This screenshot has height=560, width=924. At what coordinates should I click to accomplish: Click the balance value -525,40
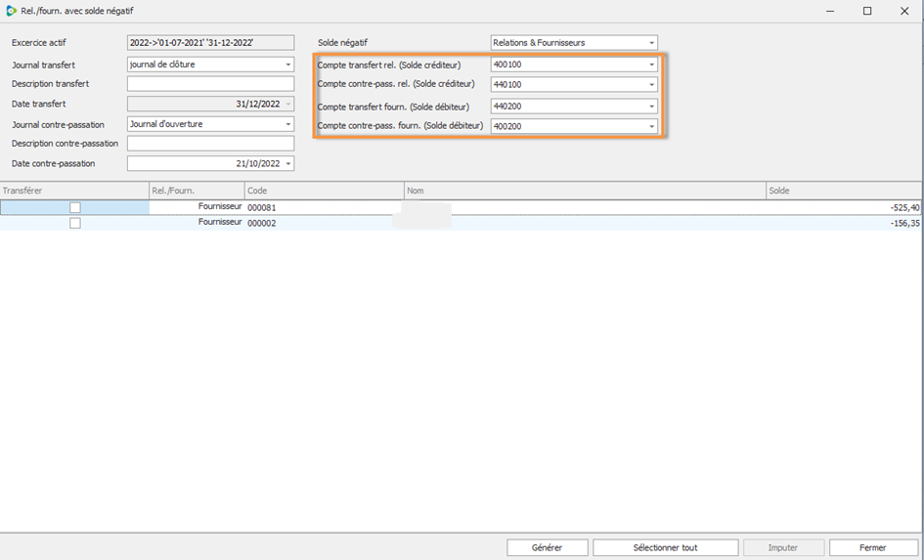tap(905, 207)
